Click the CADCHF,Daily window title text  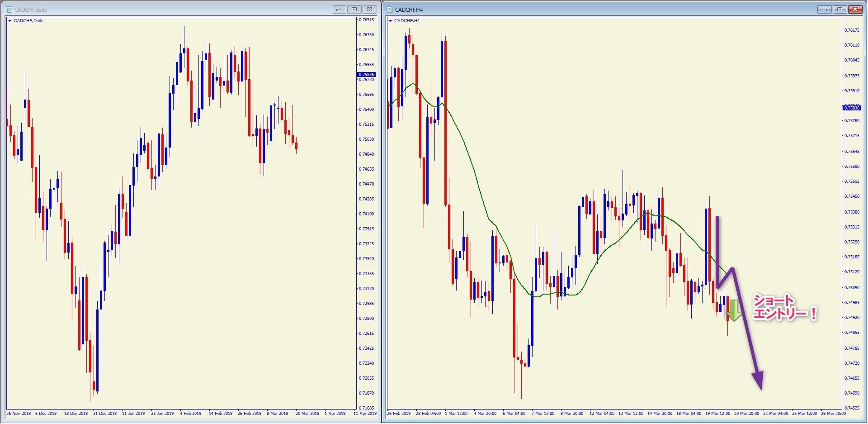coord(30,10)
